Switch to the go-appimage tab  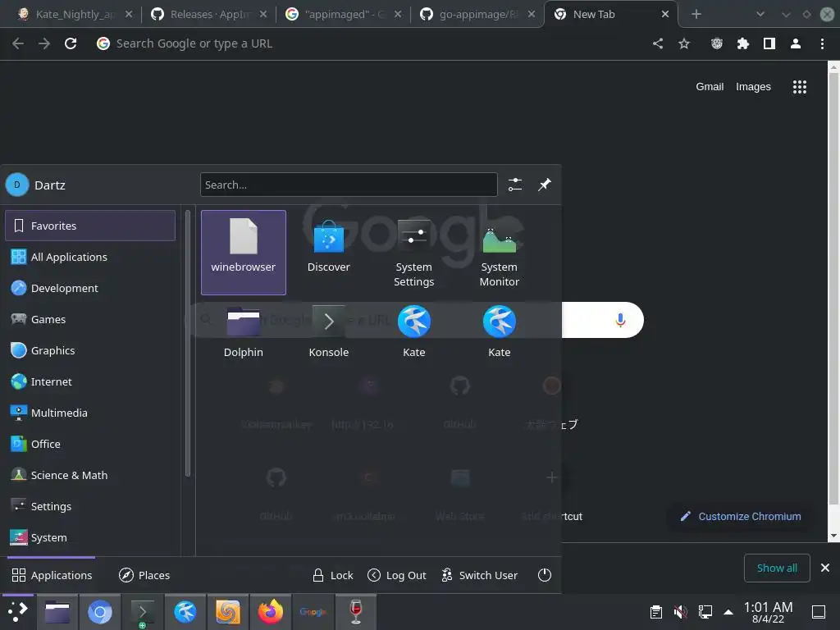point(478,15)
